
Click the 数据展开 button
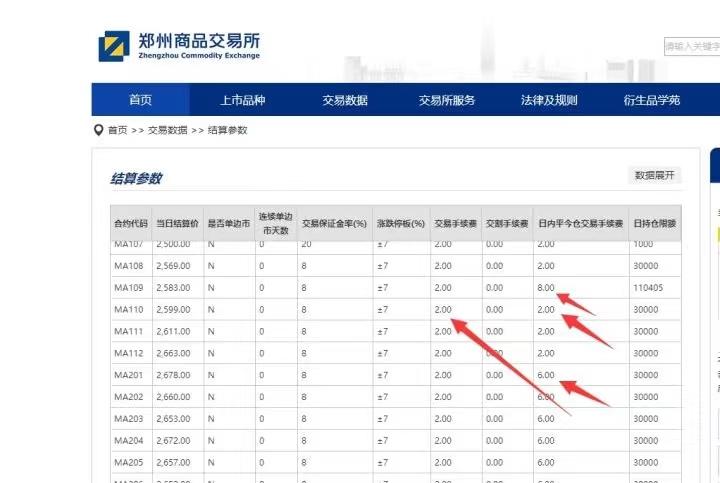(x=654, y=175)
